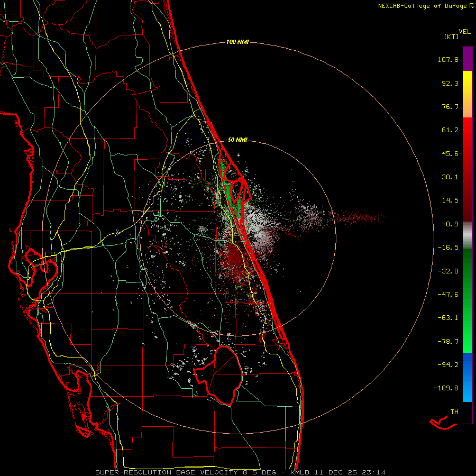Pick the purple segment of the velocity color bar
This screenshot has height=476, width=476.
point(467,59)
